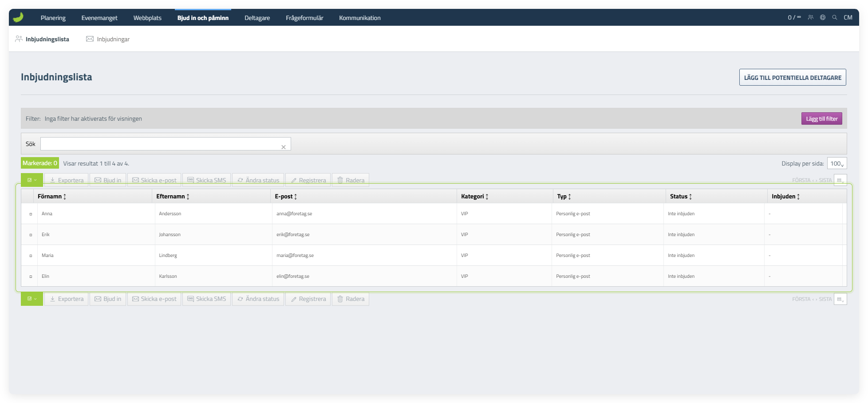This screenshot has width=868, height=403.
Task: Click Exportera above the table
Action: (67, 180)
